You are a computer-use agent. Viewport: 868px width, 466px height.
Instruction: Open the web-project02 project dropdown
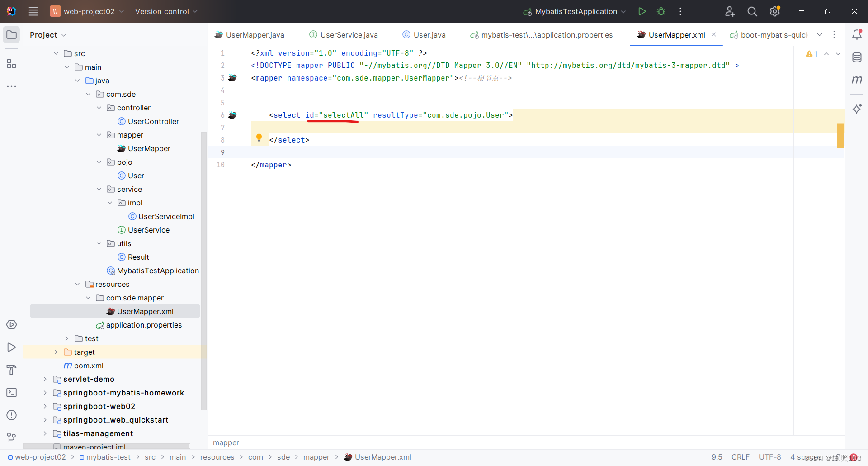(x=87, y=11)
